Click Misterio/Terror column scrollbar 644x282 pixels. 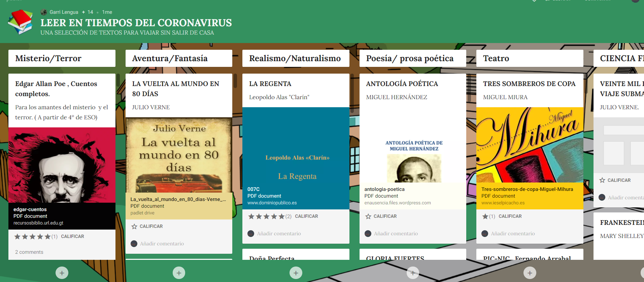(x=118, y=80)
